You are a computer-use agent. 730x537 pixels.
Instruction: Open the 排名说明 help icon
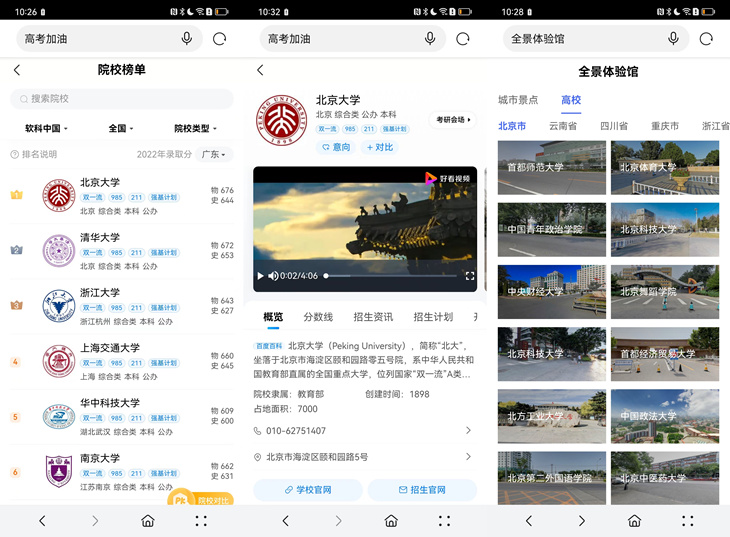[15, 155]
